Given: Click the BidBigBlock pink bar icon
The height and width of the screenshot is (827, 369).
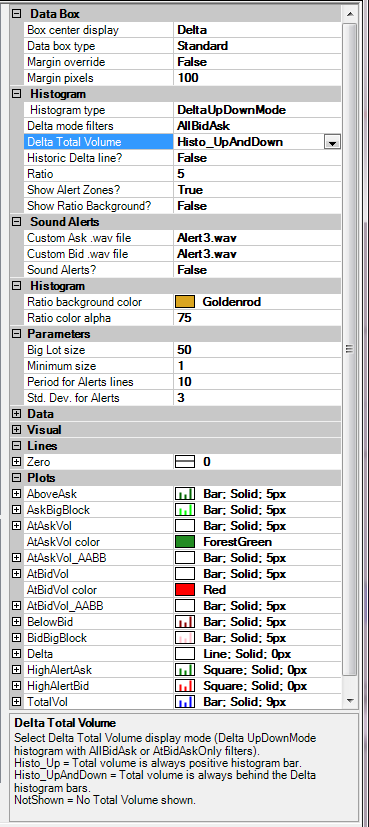Looking at the screenshot, I should point(185,638).
